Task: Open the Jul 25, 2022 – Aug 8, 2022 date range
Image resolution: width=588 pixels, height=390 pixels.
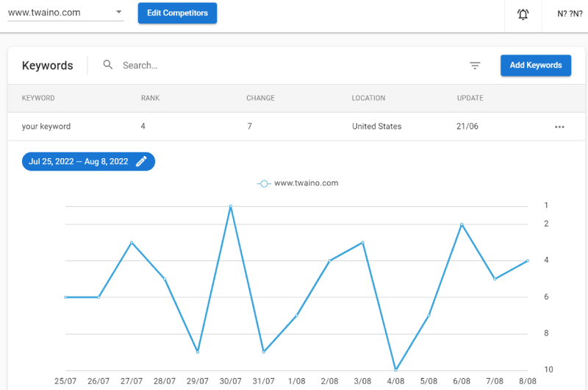Action: [88, 161]
